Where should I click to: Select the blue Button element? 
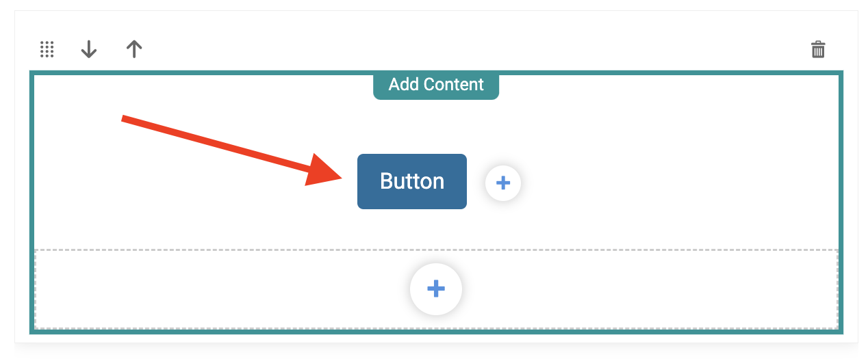pyautogui.click(x=412, y=181)
